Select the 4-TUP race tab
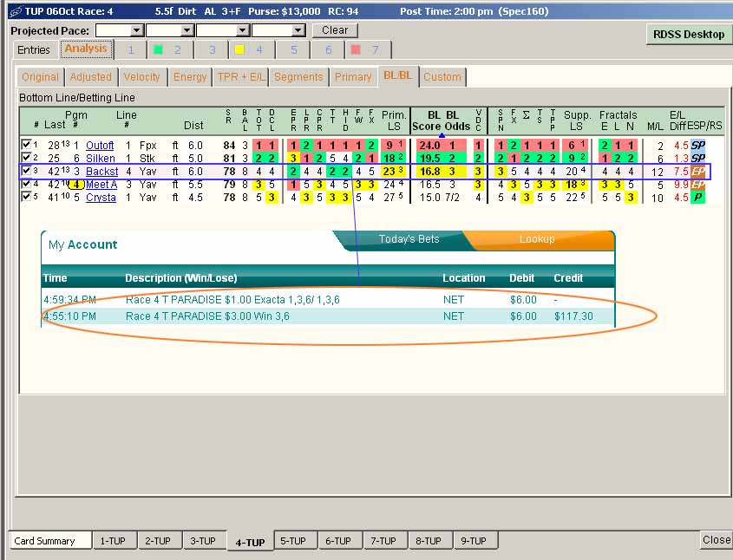 (250, 542)
